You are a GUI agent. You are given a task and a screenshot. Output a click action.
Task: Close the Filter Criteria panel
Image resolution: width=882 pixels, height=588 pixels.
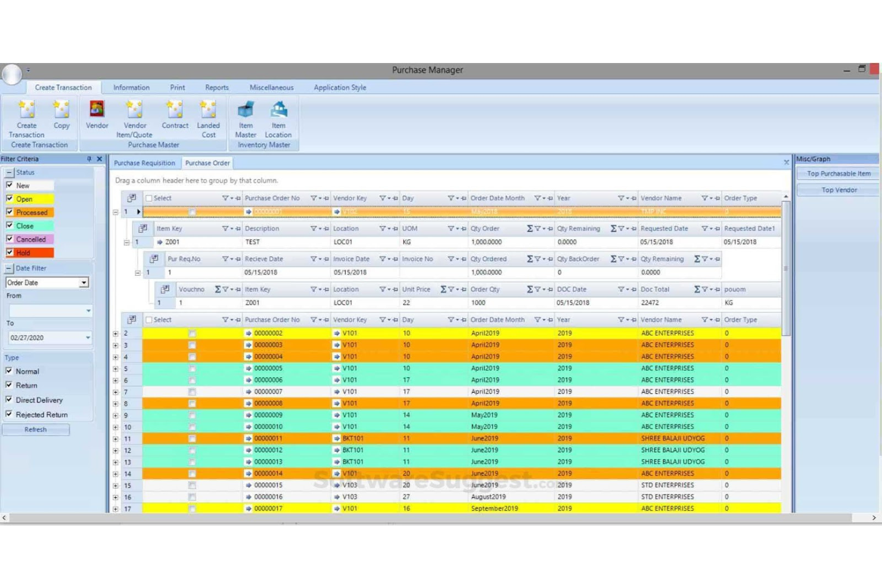point(100,159)
